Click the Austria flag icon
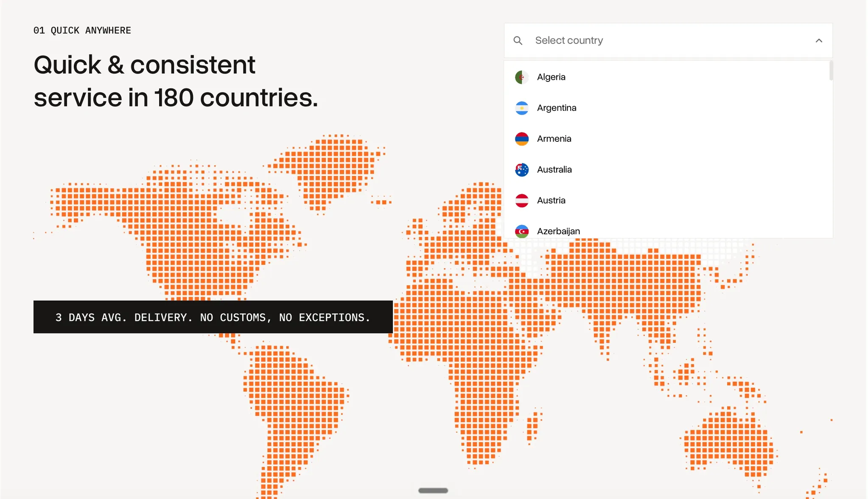 pos(522,200)
